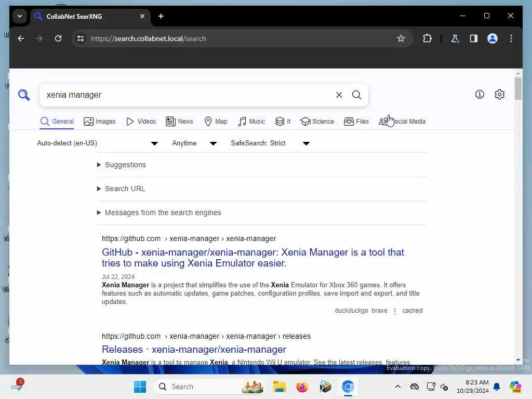532x399 pixels.
Task: Click the brave engine label
Action: tap(379, 311)
